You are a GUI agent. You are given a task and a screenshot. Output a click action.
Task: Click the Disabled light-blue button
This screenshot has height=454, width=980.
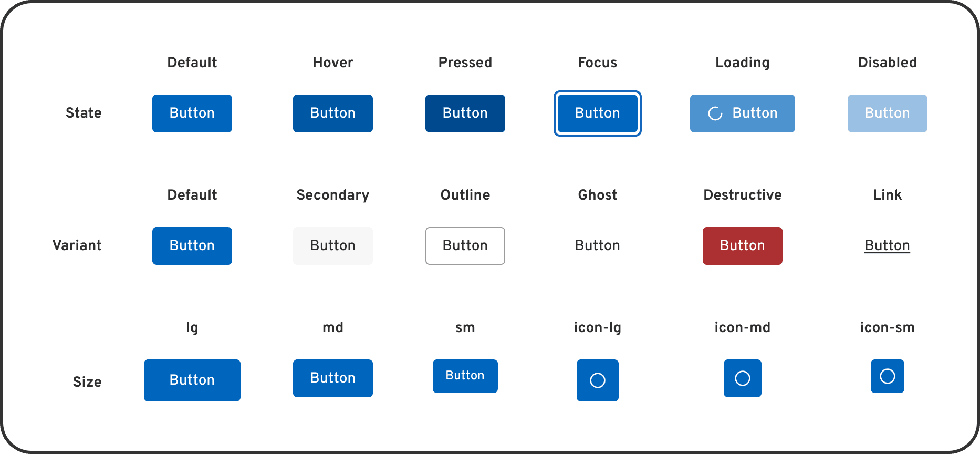(x=887, y=113)
